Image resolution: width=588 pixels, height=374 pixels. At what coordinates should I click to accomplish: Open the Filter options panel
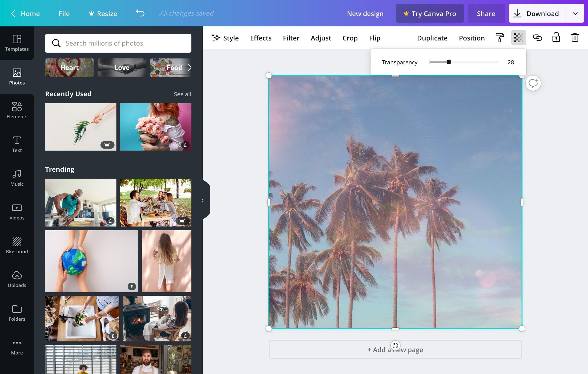291,38
